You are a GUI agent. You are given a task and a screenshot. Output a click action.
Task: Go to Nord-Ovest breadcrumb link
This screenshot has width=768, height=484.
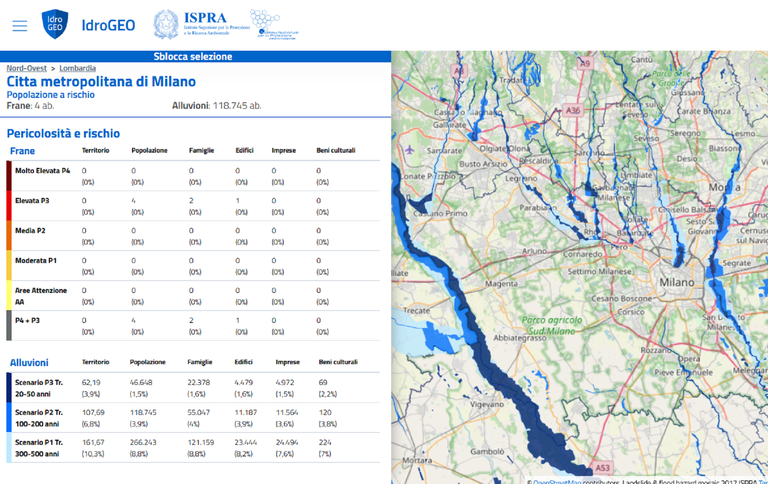[26, 68]
